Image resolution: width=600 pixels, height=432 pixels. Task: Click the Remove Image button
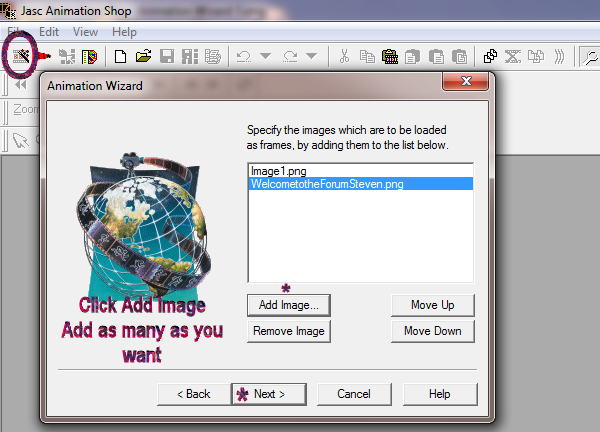coord(289,331)
